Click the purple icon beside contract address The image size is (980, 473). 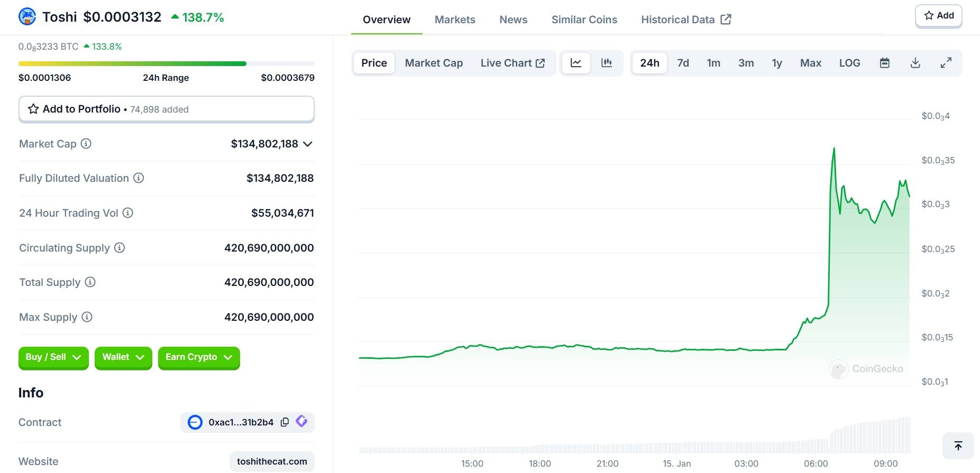click(x=301, y=421)
